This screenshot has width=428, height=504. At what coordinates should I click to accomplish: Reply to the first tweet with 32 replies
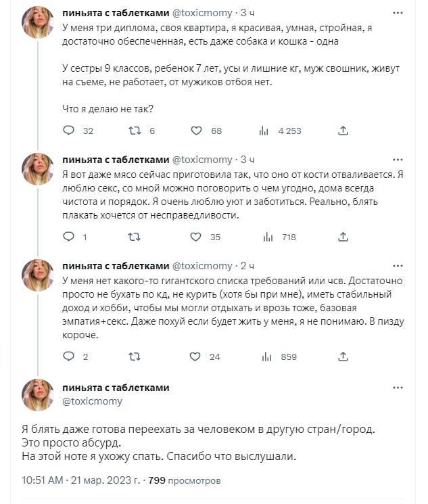point(68,131)
